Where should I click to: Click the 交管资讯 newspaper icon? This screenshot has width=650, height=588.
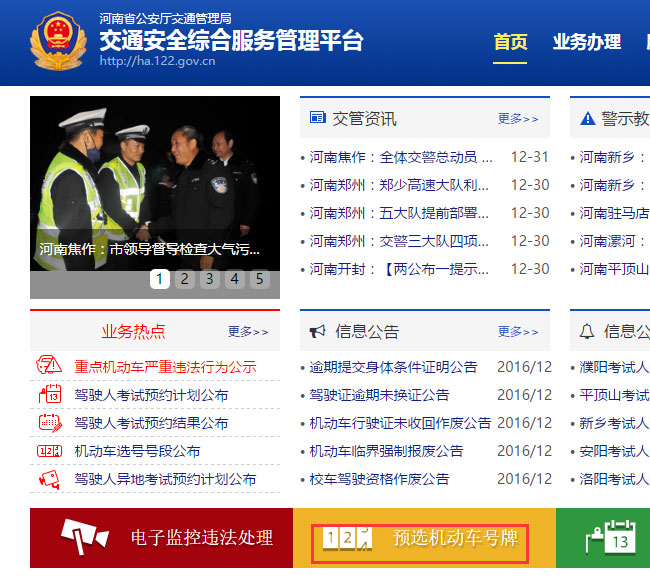click(x=318, y=117)
